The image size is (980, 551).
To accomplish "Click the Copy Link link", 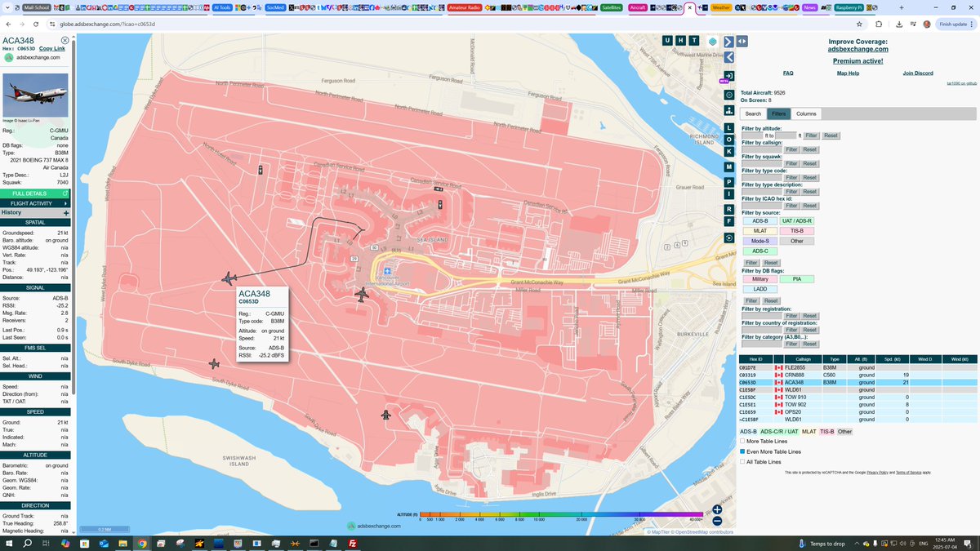I will [x=52, y=49].
